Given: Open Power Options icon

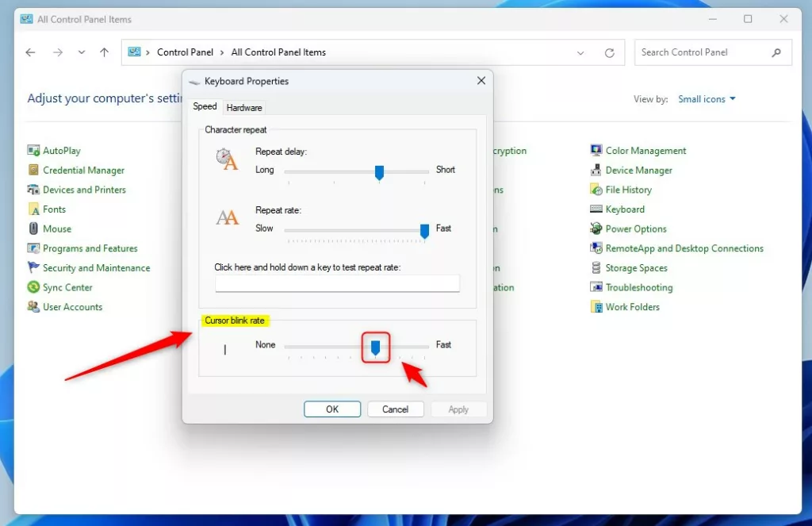Looking at the screenshot, I should [596, 228].
